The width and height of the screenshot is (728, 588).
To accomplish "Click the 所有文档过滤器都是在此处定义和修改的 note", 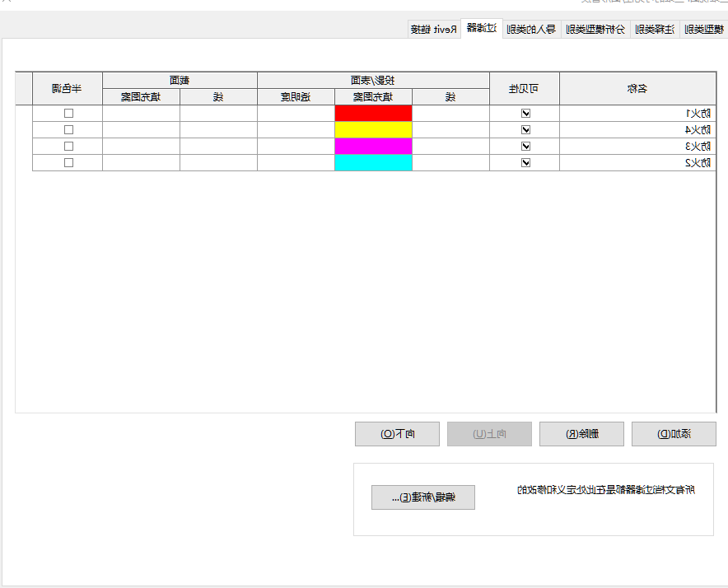I will [606, 490].
